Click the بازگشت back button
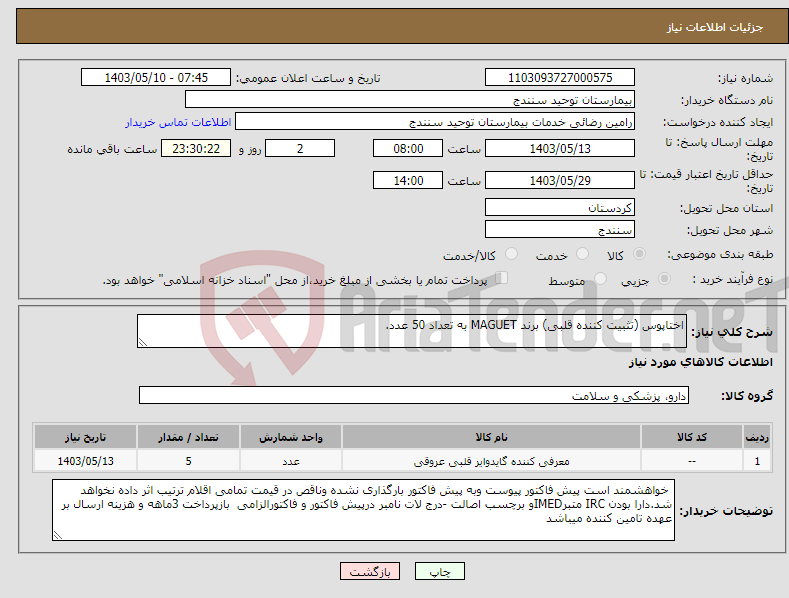 370,571
